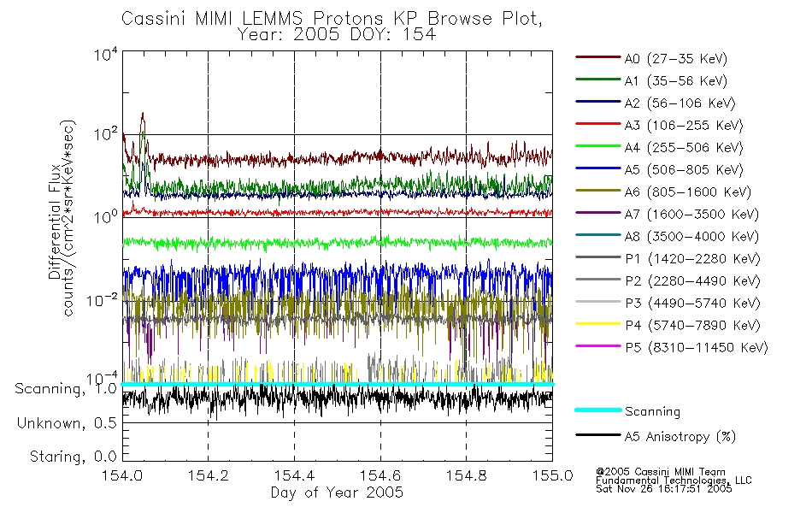Click the x-axis tick label 154.2

[x=209, y=475]
